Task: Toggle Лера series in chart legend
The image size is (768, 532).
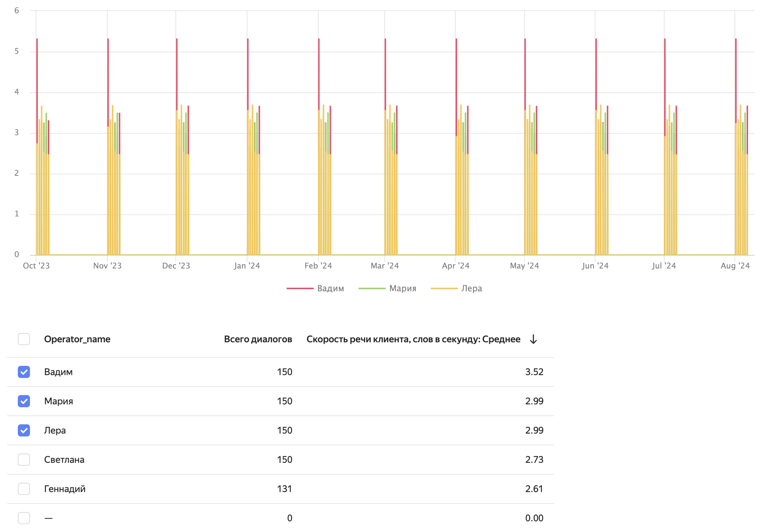Action: coord(471,288)
